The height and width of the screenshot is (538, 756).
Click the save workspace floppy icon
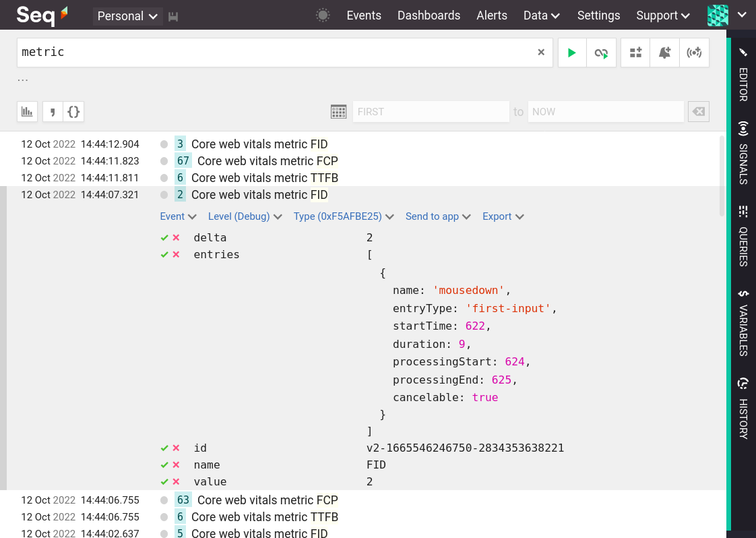[x=173, y=17]
